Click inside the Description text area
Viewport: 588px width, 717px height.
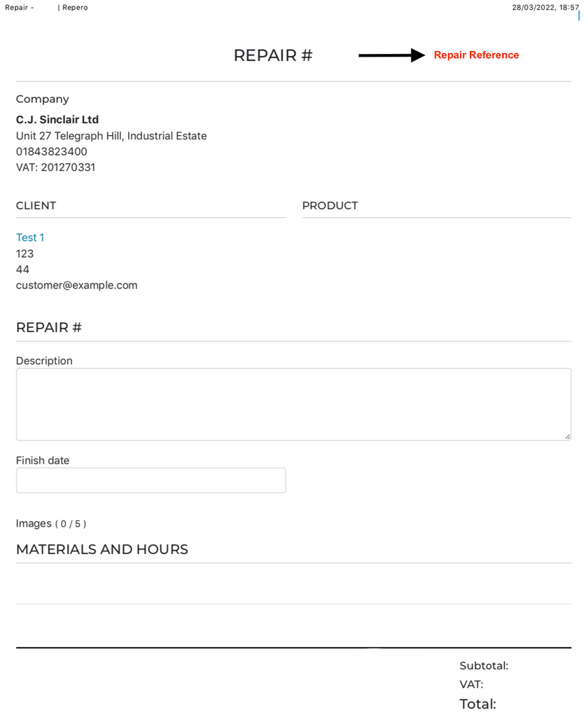click(x=293, y=404)
